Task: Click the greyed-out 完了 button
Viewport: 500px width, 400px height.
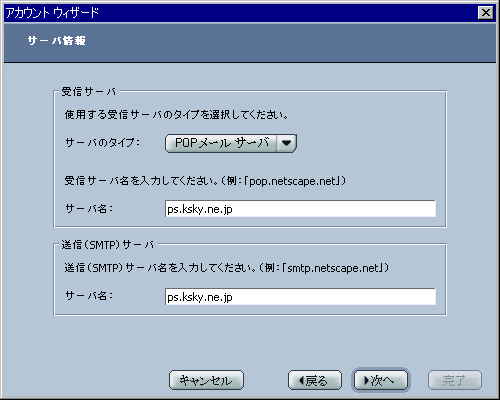Action: coord(455,380)
